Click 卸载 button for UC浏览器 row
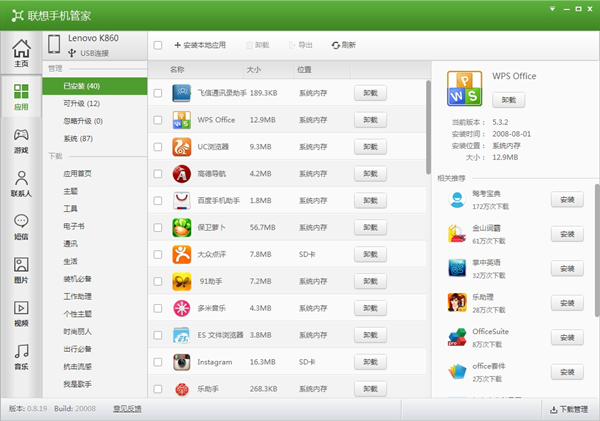The width and height of the screenshot is (600, 421). pos(370,147)
